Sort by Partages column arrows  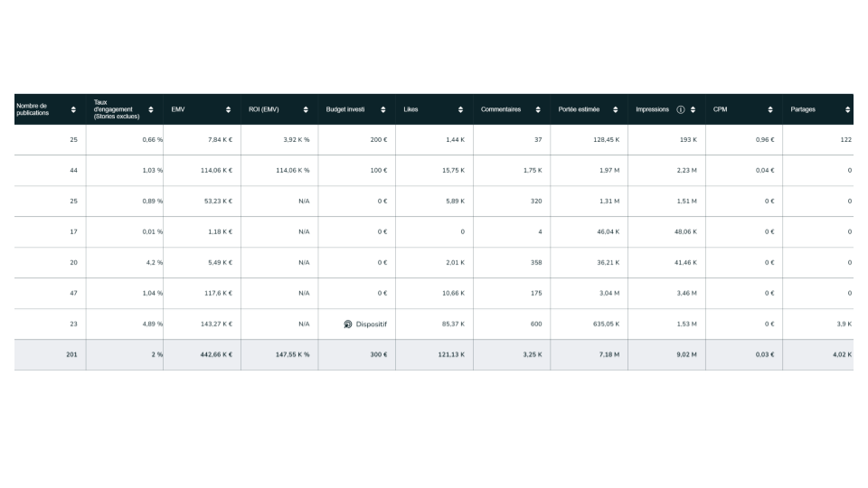click(x=847, y=109)
